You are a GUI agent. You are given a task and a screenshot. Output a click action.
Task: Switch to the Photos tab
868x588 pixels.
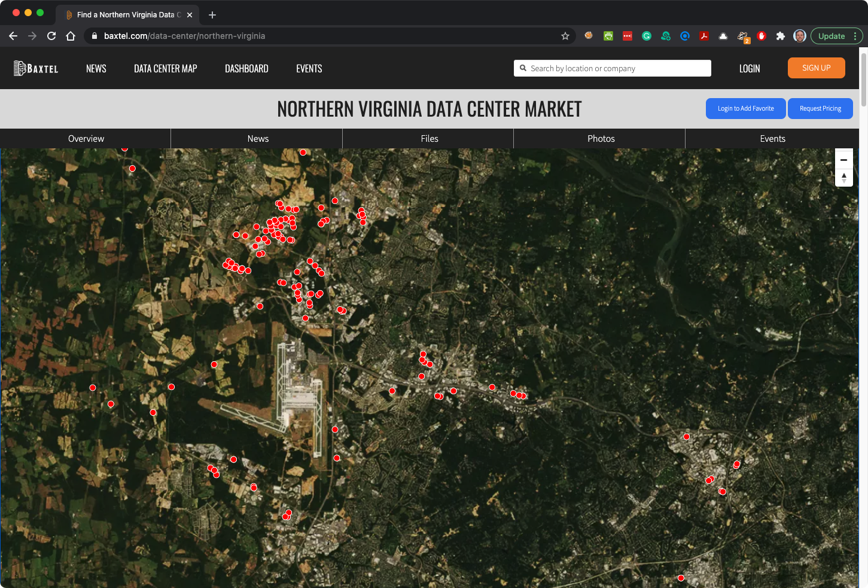[x=601, y=139]
